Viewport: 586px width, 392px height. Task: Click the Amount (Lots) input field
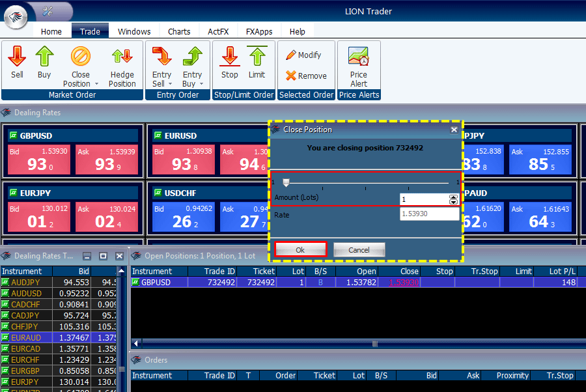tap(424, 199)
